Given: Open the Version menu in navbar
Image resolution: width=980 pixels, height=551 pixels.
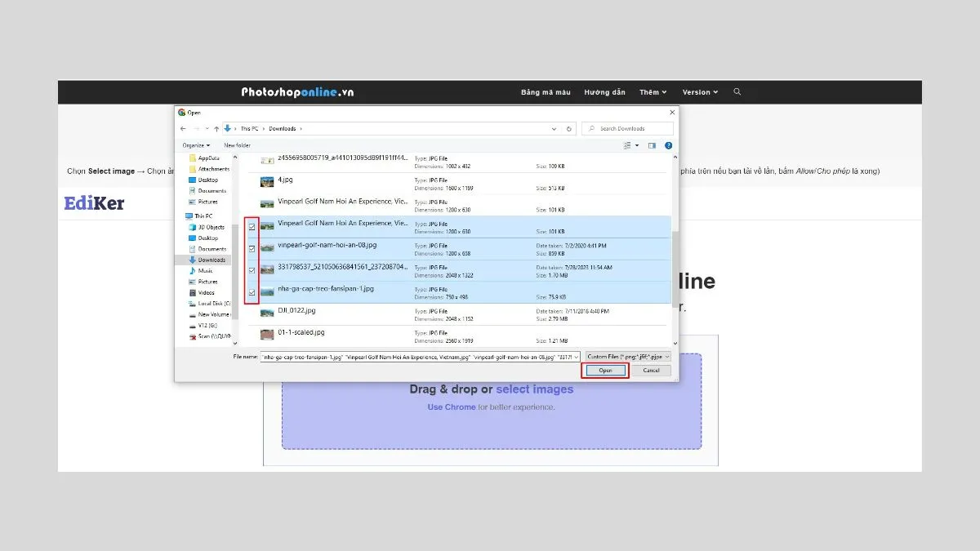Looking at the screenshot, I should point(700,92).
